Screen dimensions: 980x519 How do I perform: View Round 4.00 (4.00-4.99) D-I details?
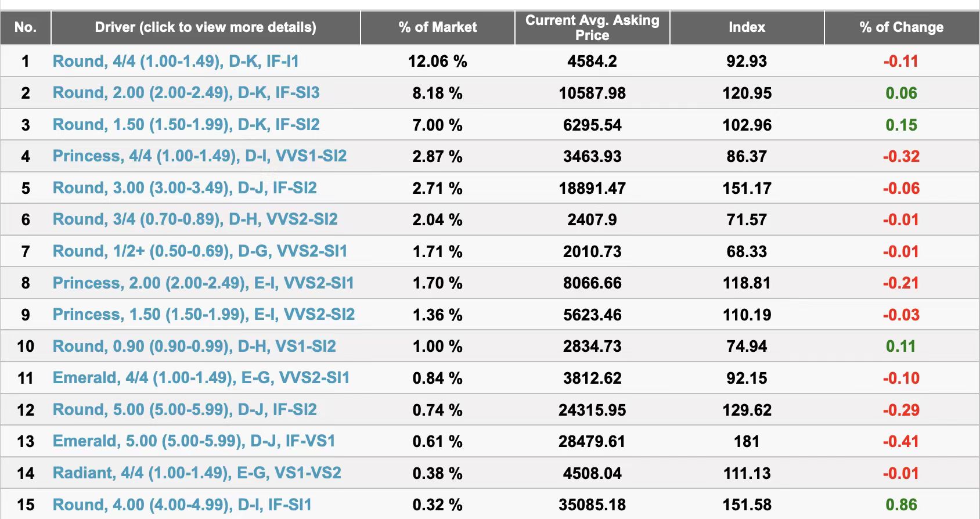182,505
